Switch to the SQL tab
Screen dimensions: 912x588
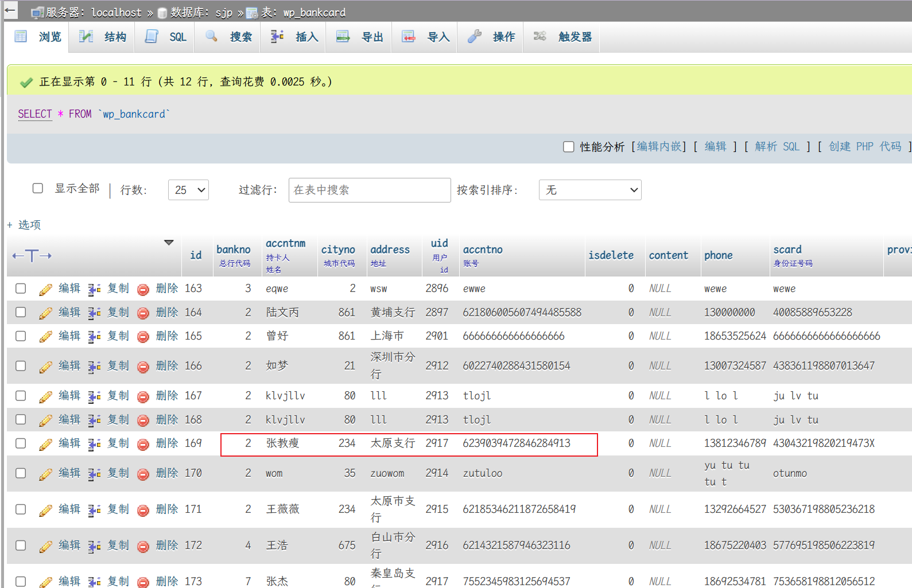point(166,37)
